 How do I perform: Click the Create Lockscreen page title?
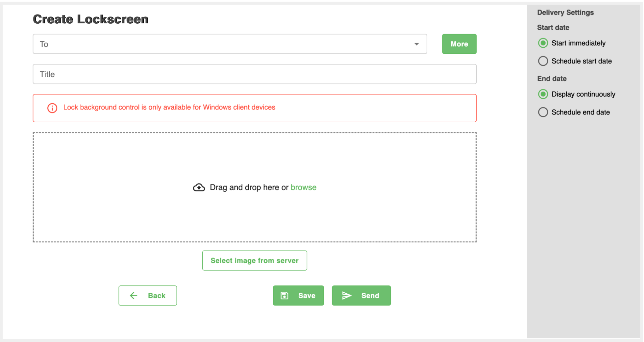pos(90,19)
